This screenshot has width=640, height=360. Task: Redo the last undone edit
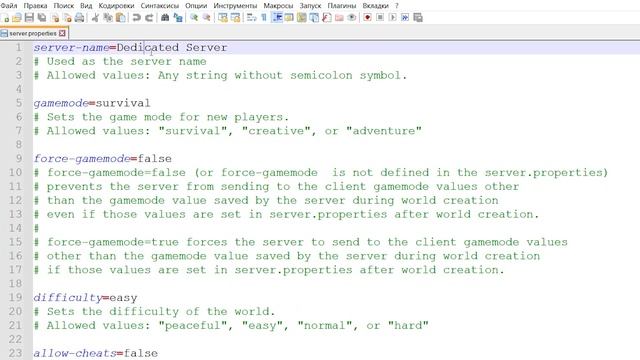click(x=149, y=18)
